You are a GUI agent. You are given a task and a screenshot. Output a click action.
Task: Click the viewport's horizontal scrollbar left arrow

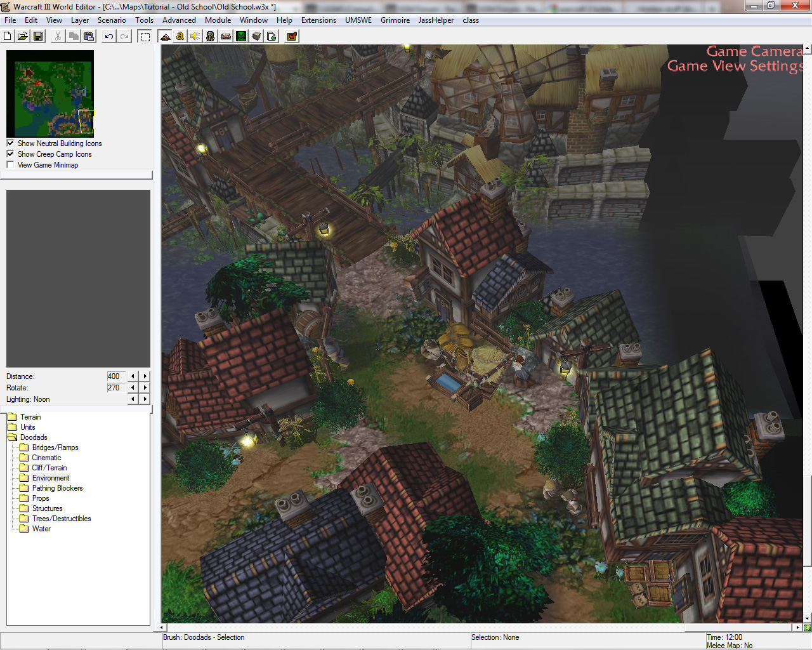click(x=163, y=628)
